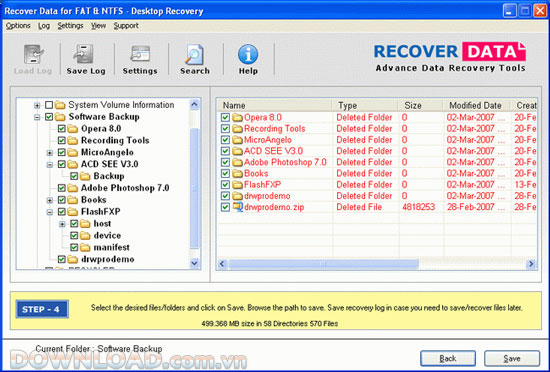Sort by Type column header
The image size is (550, 372).
(x=364, y=105)
